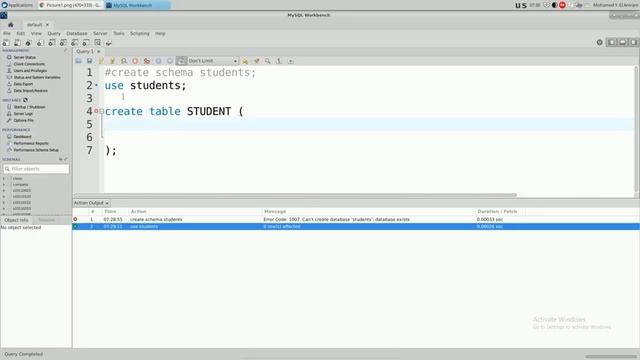Screen dimensions: 640x360
Task: Open the Don't Limit rows dropdown
Action: 213,61
